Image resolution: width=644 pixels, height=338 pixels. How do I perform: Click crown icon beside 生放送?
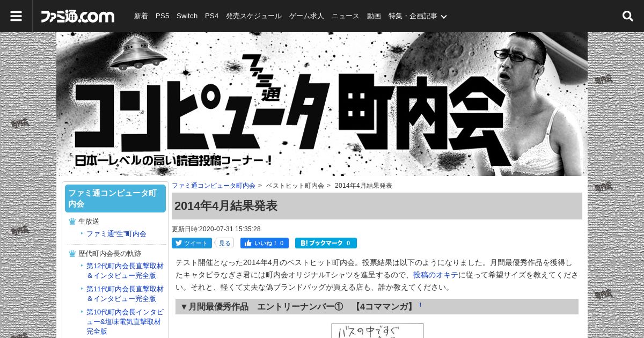point(72,221)
